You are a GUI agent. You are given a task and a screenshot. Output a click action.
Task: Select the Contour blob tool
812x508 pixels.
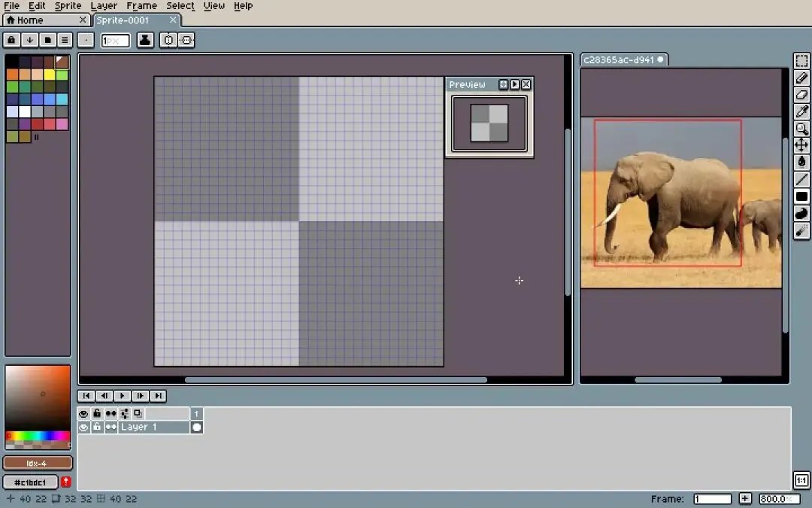tap(801, 214)
